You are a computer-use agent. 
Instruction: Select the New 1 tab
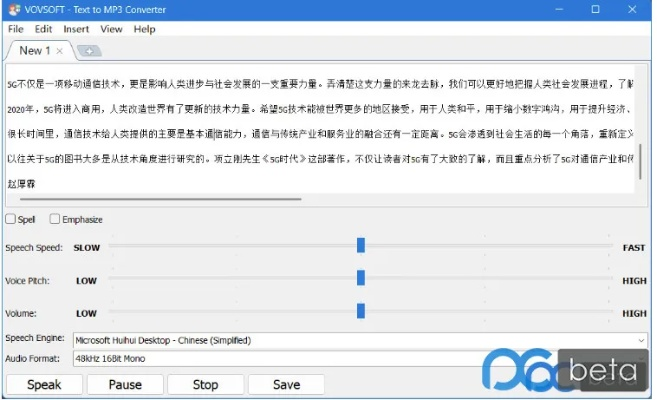pos(32,50)
